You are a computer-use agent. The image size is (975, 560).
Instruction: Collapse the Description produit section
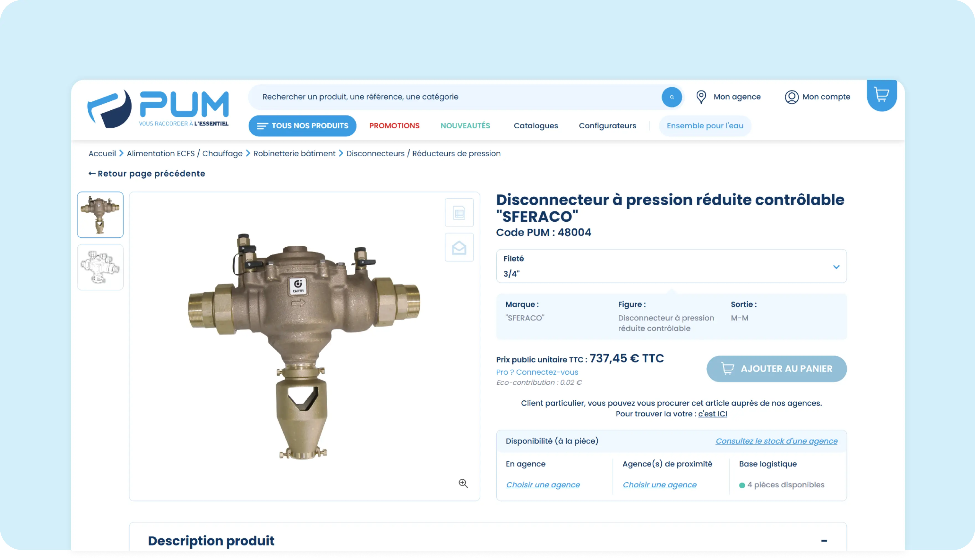point(824,540)
